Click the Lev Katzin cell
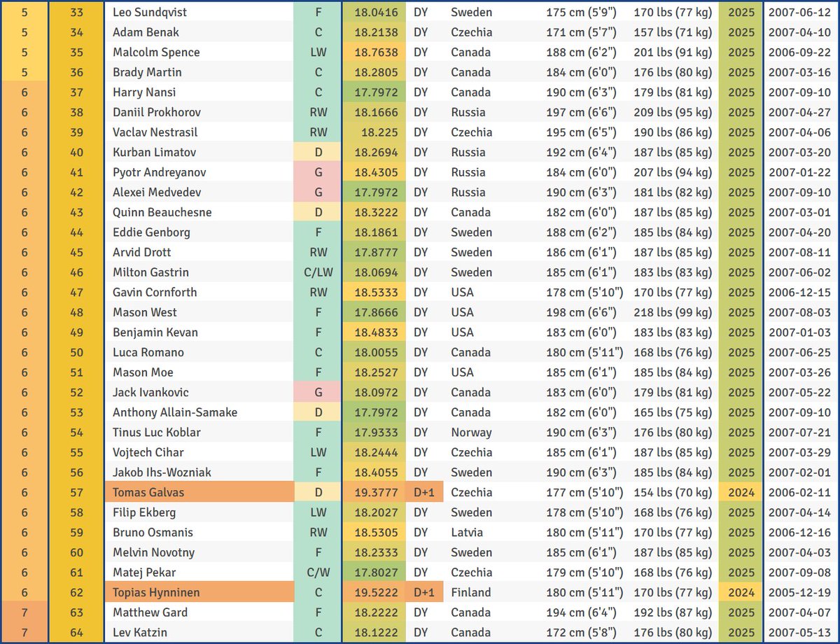840x644 pixels. coord(199,633)
